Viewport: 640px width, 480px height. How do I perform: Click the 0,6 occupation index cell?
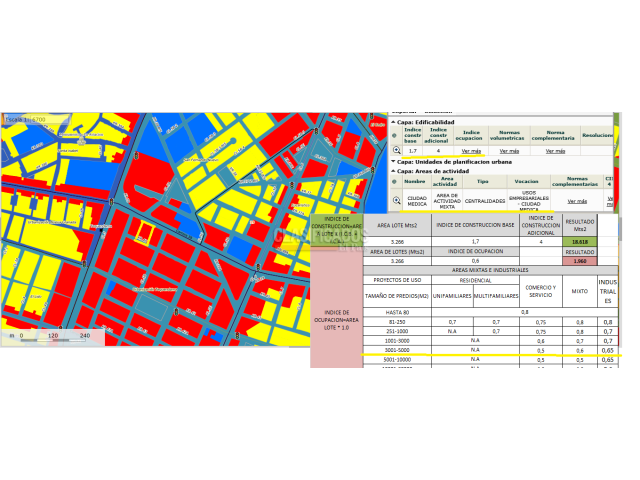475,261
